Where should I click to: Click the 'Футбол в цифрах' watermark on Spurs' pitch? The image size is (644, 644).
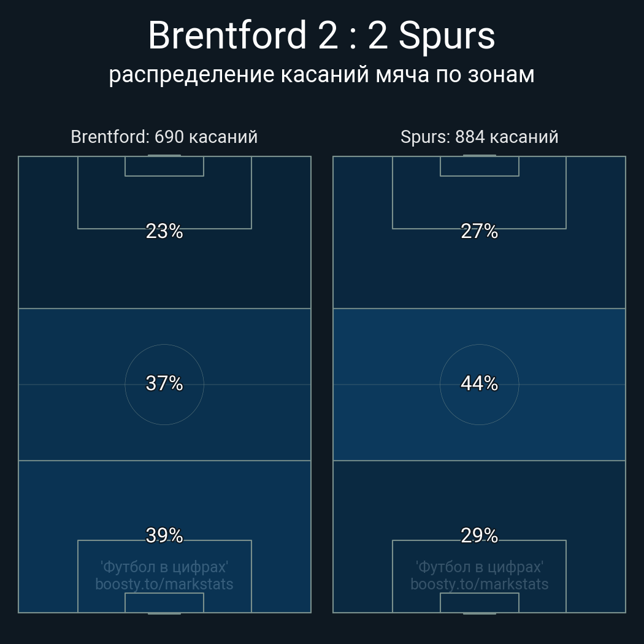[x=479, y=567]
